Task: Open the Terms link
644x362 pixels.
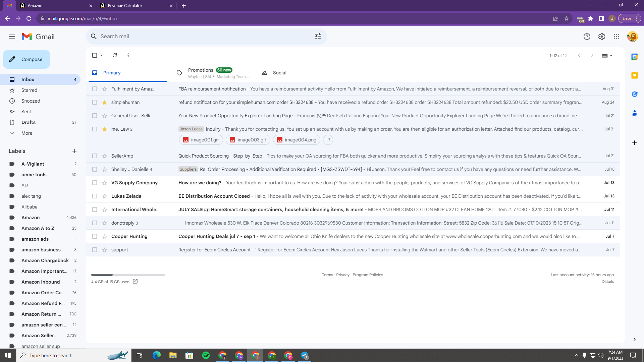Action: coord(327,275)
